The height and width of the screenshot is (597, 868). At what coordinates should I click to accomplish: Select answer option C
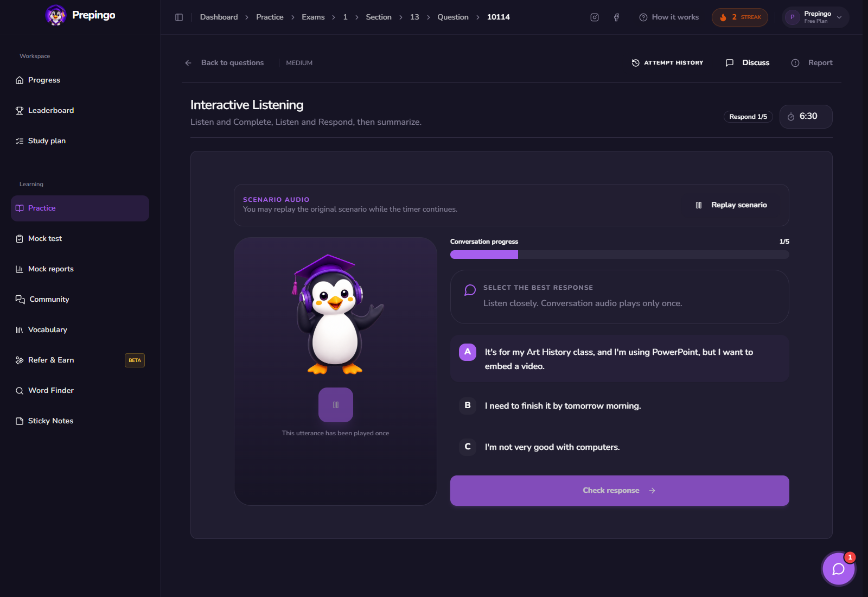[x=620, y=447]
